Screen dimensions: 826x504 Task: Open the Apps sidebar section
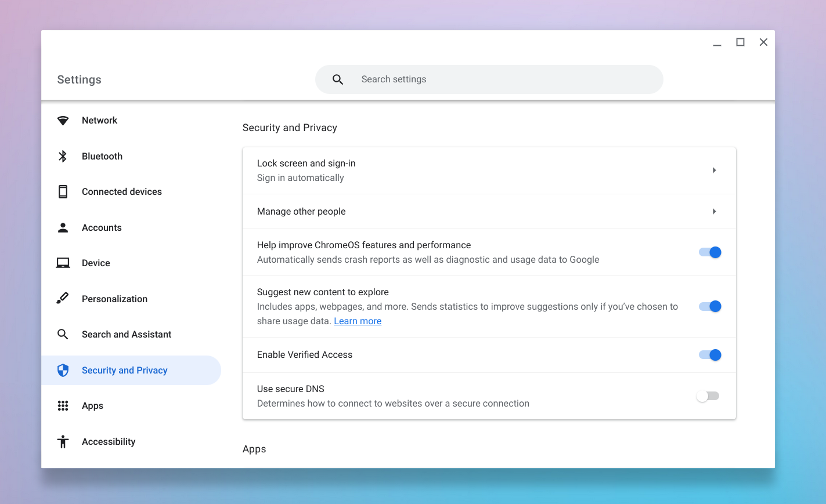coord(131,406)
